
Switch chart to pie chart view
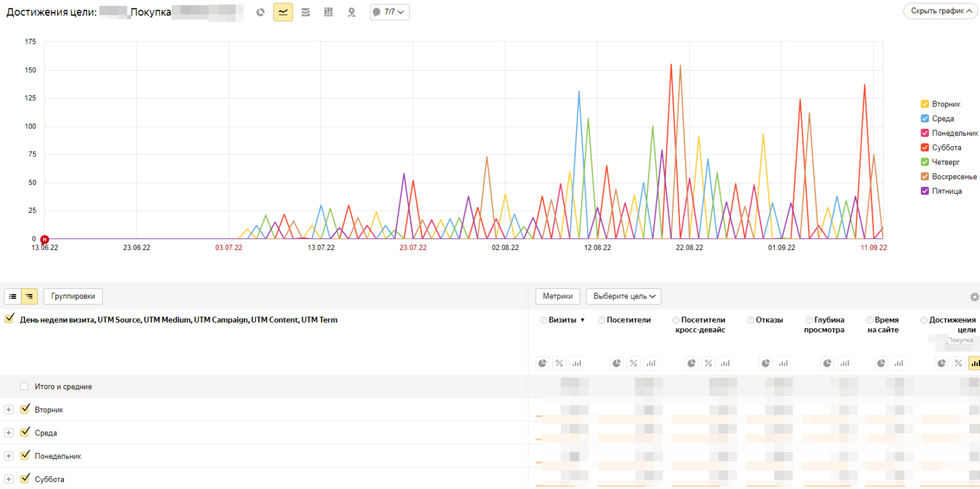coord(260,12)
